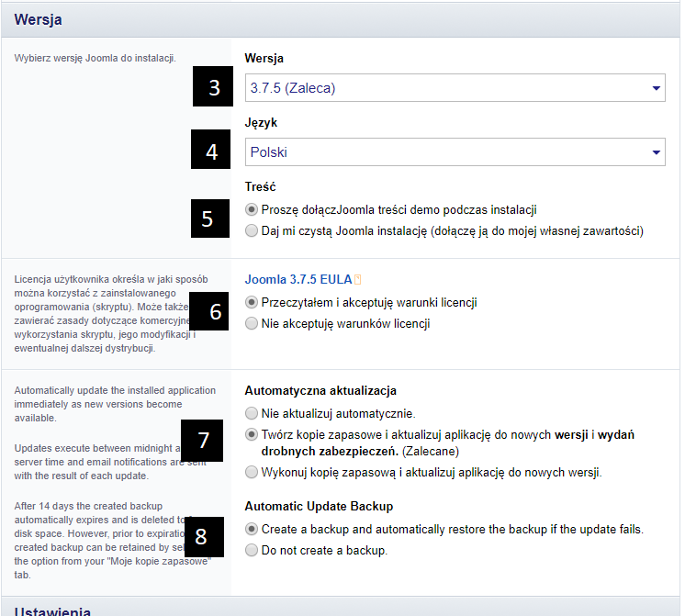Click the Automatic Update Backup heading
The width and height of the screenshot is (685, 616).
click(x=319, y=507)
